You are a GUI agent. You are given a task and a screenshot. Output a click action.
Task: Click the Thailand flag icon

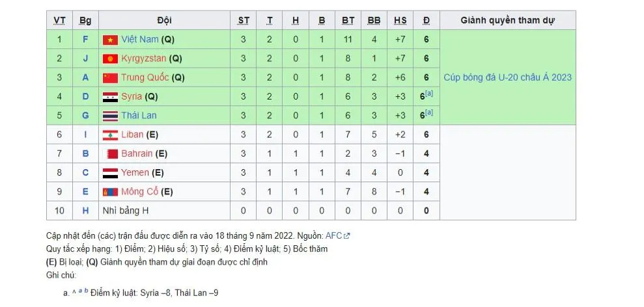tap(110, 116)
